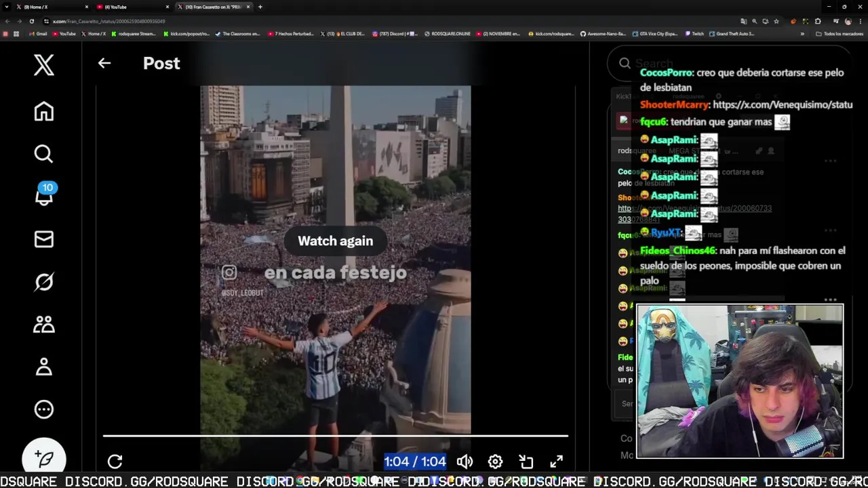Screen dimensions: 868x488
Task: Open Messages envelope icon in the sidebar
Action: (x=44, y=239)
